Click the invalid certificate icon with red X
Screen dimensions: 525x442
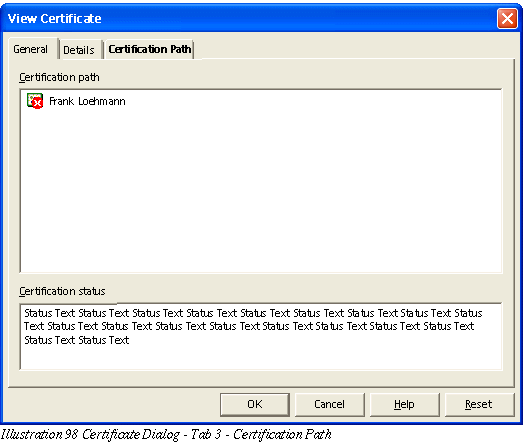pyautogui.click(x=35, y=101)
